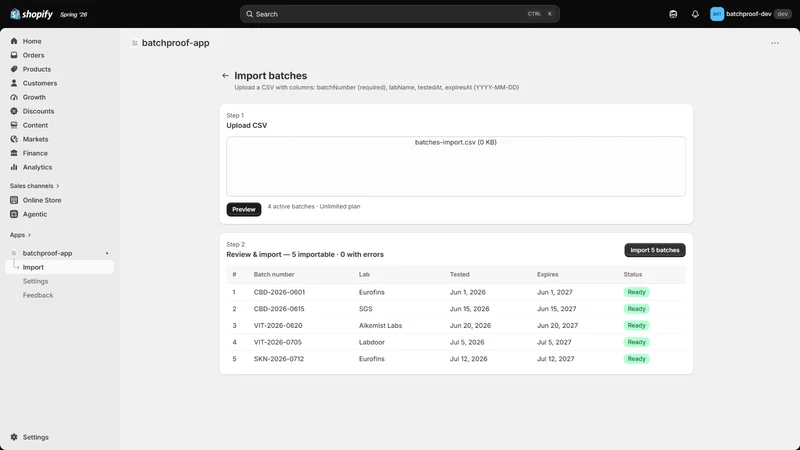Select batch SKN-2026-0712
The width and height of the screenshot is (800, 450).
[x=279, y=359]
